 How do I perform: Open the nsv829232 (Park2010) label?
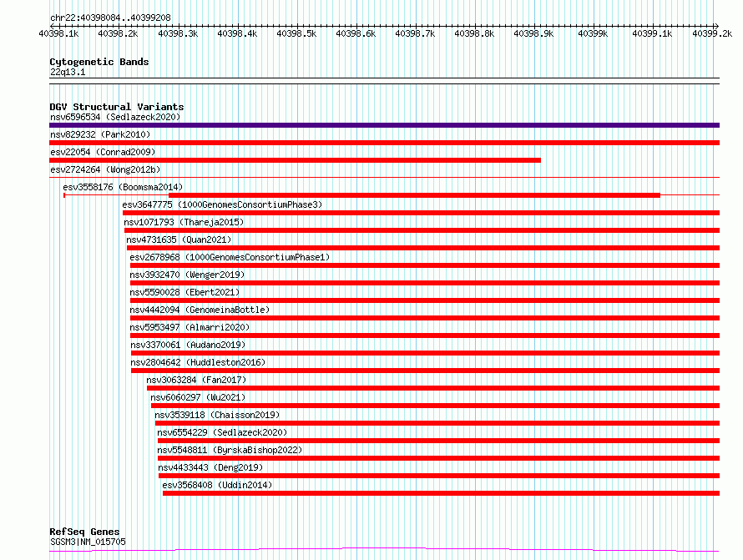[x=100, y=134]
